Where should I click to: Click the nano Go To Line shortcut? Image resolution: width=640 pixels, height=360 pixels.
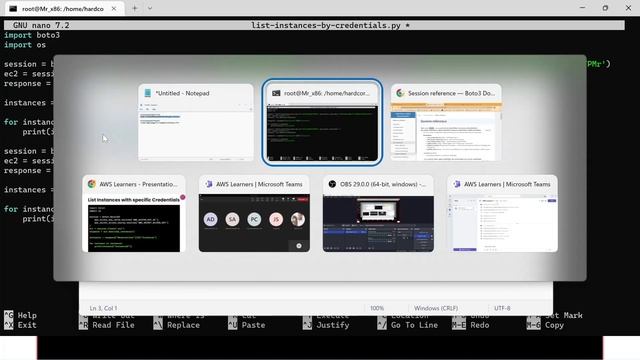[414, 325]
